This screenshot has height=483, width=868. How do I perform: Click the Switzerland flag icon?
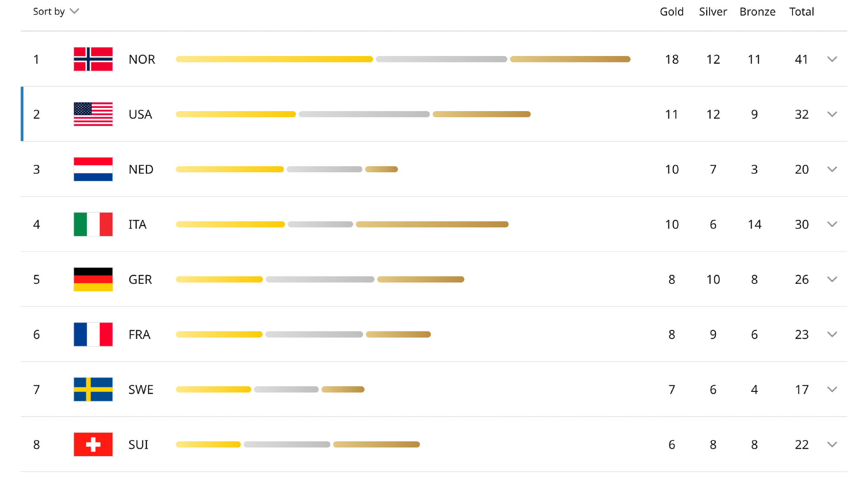pyautogui.click(x=93, y=444)
